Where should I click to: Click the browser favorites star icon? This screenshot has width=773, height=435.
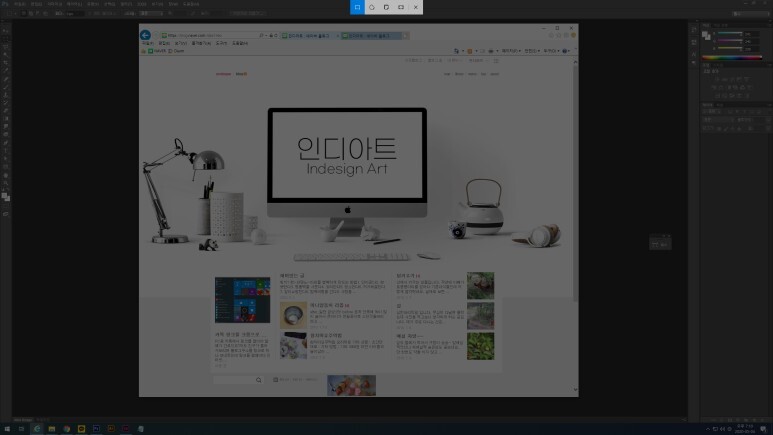[559, 35]
